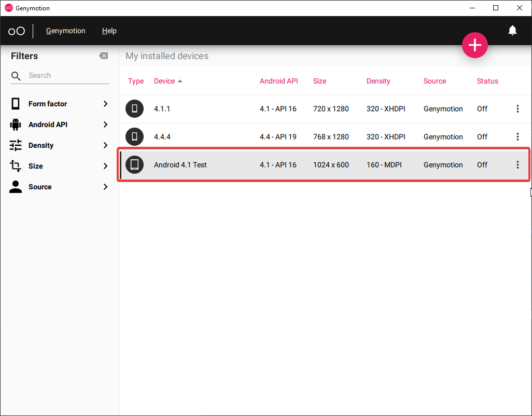Click the Genymotion title bar app icon

[8, 8]
